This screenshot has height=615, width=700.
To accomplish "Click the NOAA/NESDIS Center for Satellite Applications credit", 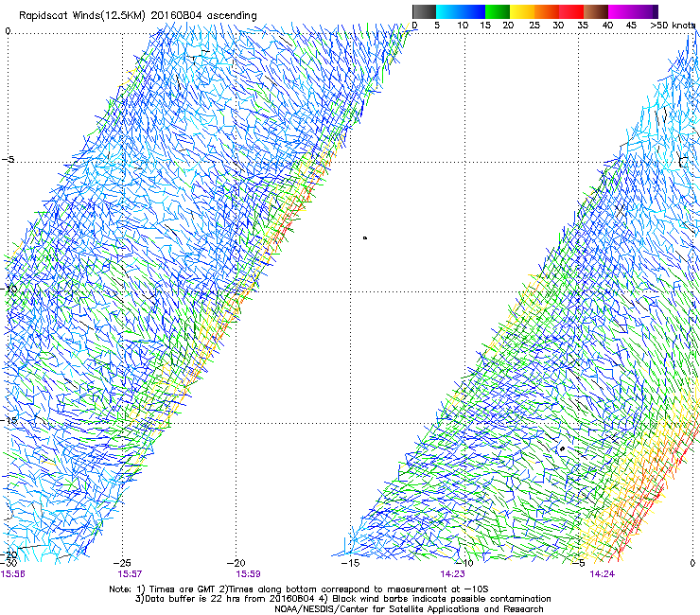I will pos(409,609).
